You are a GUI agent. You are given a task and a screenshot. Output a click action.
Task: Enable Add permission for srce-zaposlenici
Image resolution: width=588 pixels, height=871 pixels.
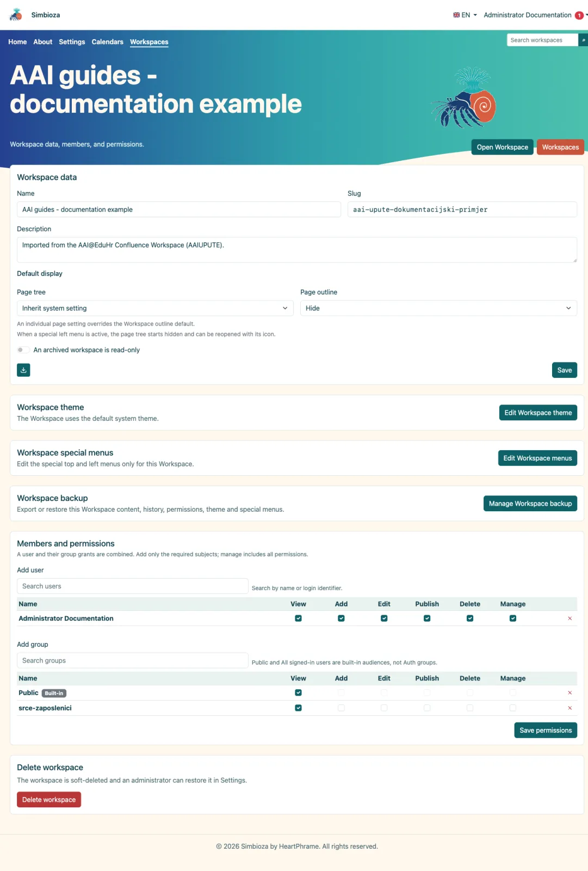(x=341, y=708)
